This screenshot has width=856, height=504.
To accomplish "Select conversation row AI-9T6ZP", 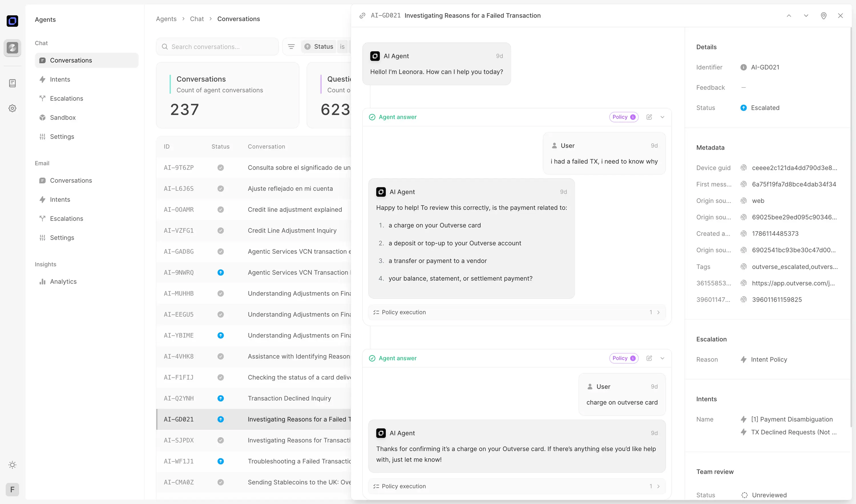I will (254, 167).
